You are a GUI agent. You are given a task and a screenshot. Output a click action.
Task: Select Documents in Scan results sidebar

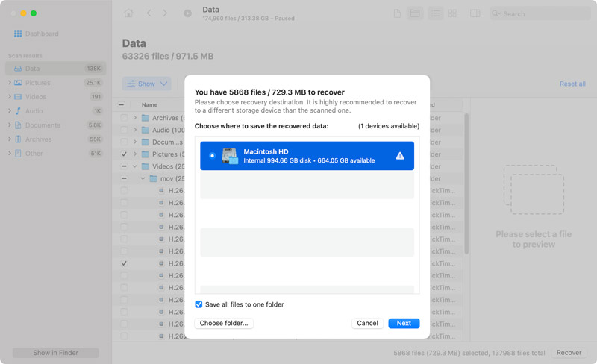[42, 125]
